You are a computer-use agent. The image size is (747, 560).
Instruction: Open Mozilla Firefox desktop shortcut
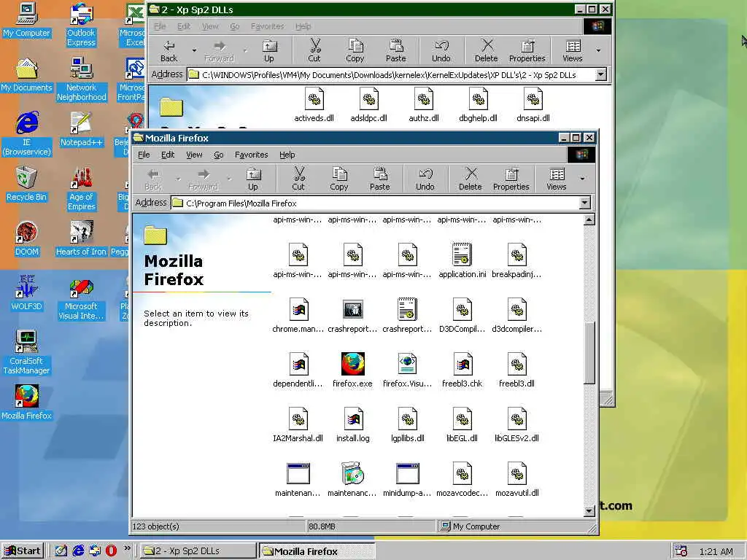tap(27, 402)
